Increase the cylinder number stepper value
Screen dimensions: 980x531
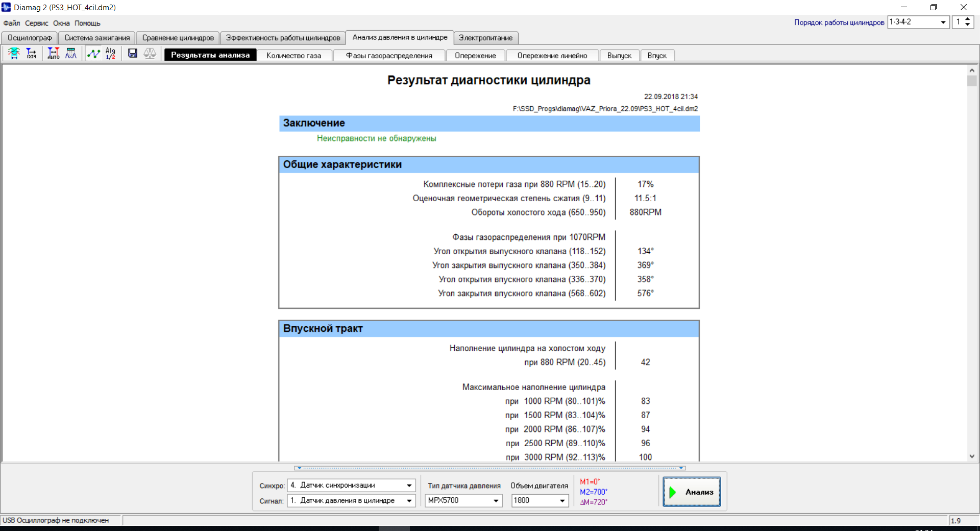click(x=967, y=19)
